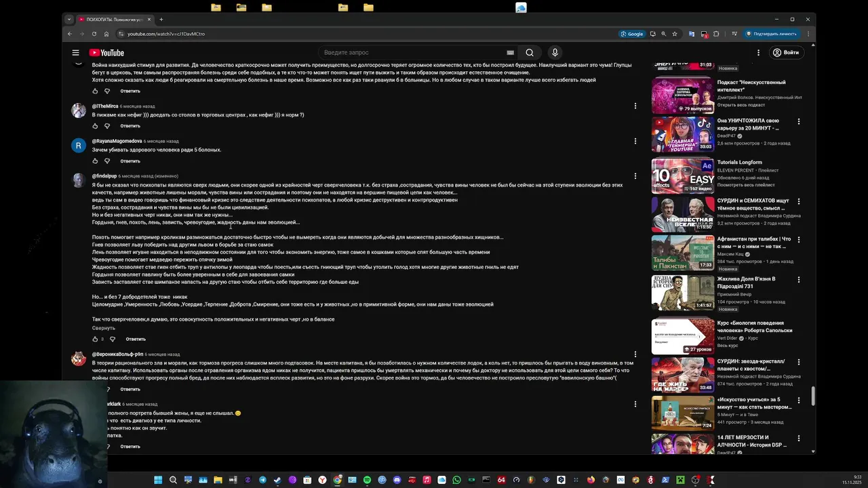Open options menu for @RayanaMagomedova comment
The width and height of the screenshot is (868, 488).
coord(635,141)
